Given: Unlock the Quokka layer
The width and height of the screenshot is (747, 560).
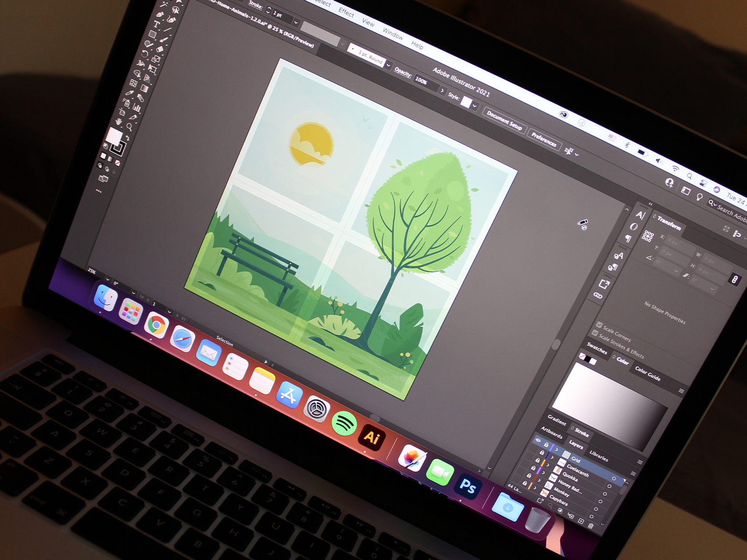Looking at the screenshot, I should [537, 460].
